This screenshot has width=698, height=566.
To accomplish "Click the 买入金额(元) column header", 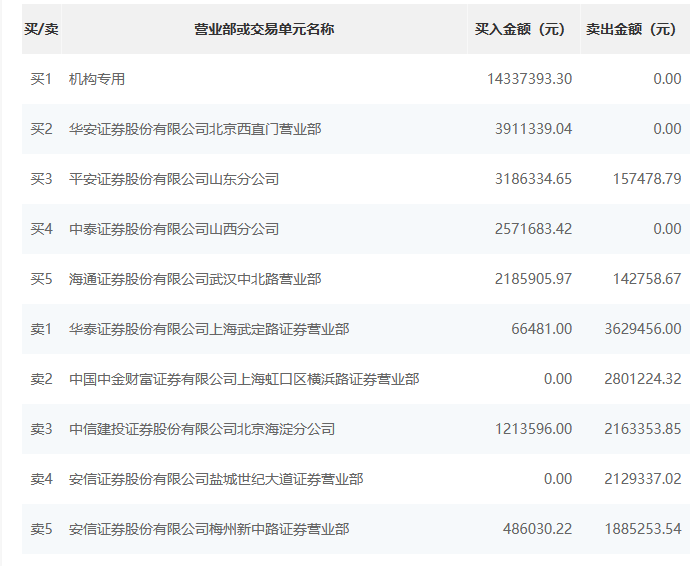I will coord(524,29).
